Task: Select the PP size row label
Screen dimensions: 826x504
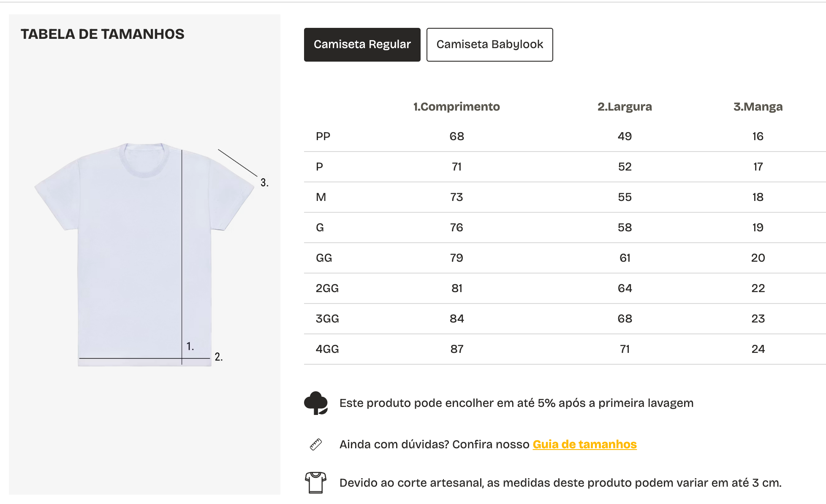Action: click(323, 136)
